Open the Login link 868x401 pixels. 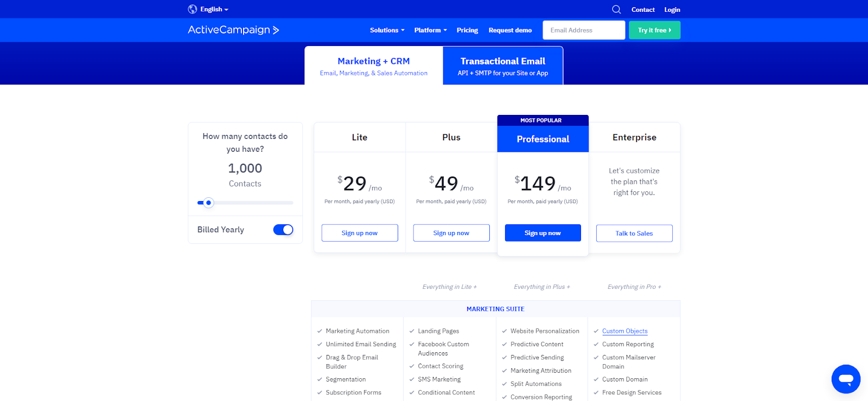tap(672, 10)
